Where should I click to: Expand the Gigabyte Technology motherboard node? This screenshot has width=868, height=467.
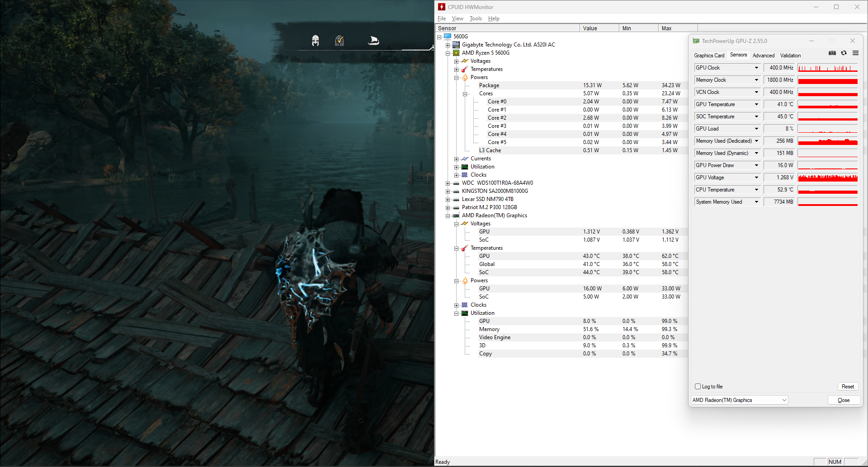pos(448,45)
